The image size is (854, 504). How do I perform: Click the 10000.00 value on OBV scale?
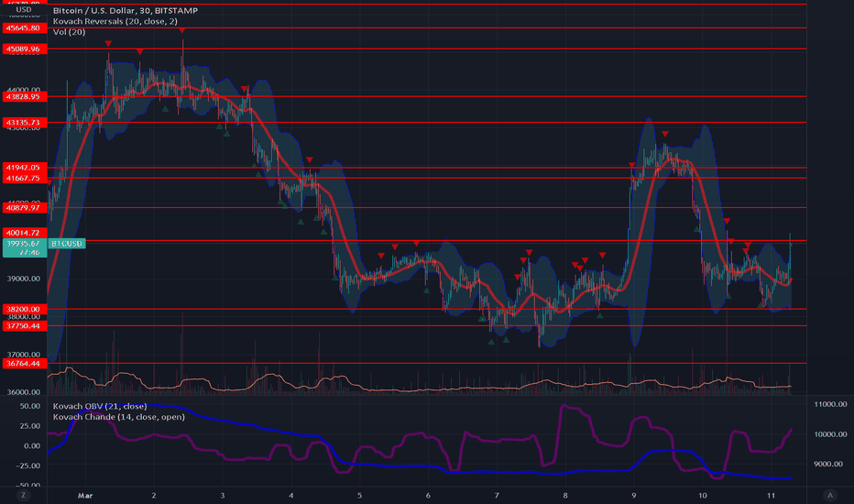[x=830, y=434]
